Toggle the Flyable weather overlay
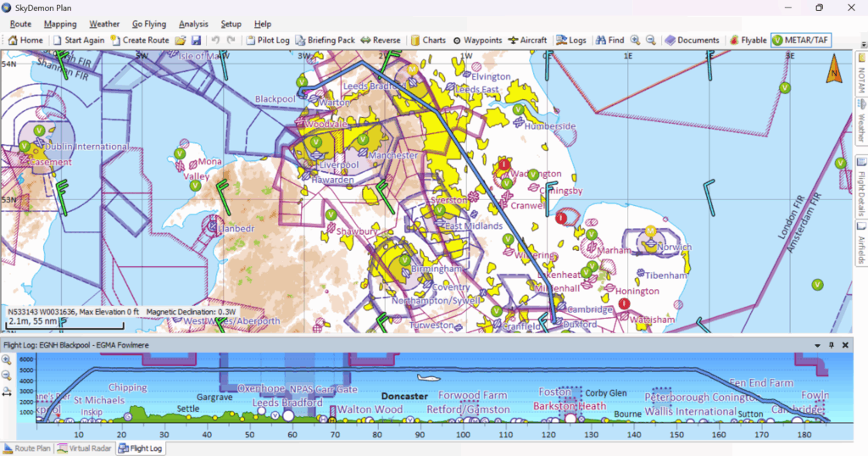The width and height of the screenshot is (868, 456). 748,40
